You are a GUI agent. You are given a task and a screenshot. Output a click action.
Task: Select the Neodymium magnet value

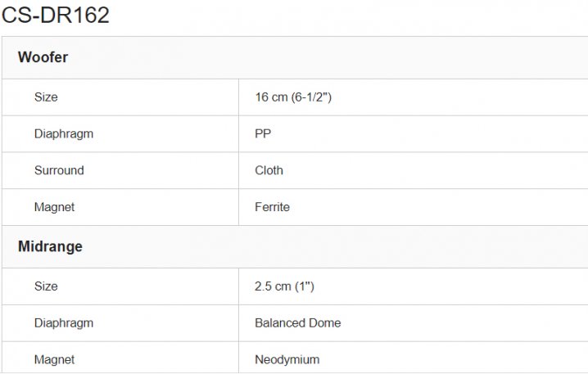287,359
